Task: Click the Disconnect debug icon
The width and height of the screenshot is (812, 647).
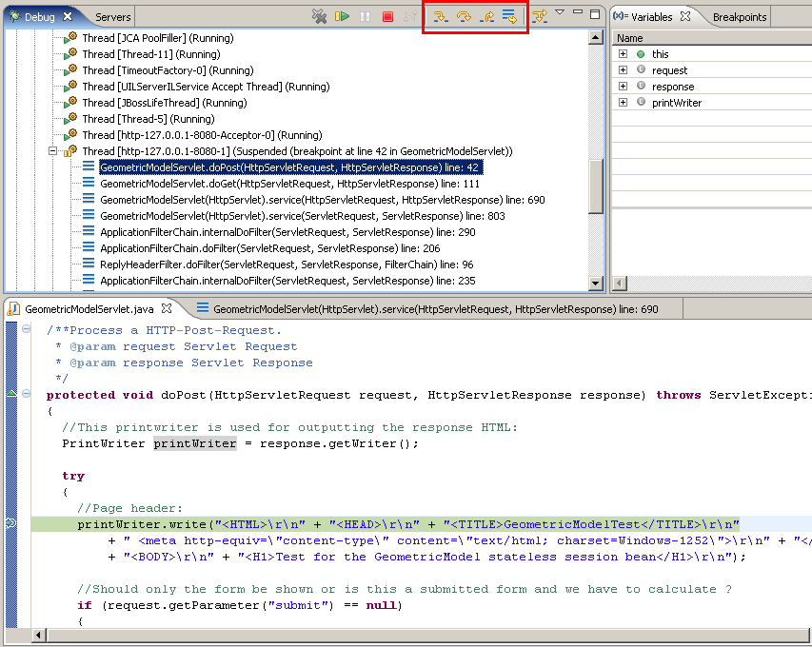Action: (410, 16)
